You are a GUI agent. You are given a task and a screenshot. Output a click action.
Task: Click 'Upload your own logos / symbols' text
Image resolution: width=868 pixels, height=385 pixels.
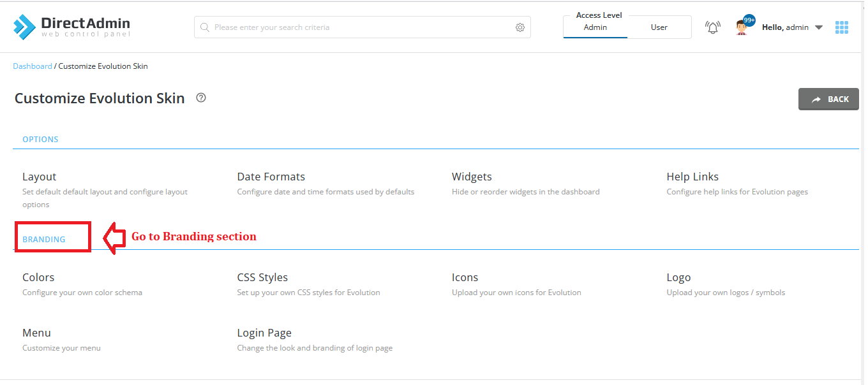click(x=726, y=293)
